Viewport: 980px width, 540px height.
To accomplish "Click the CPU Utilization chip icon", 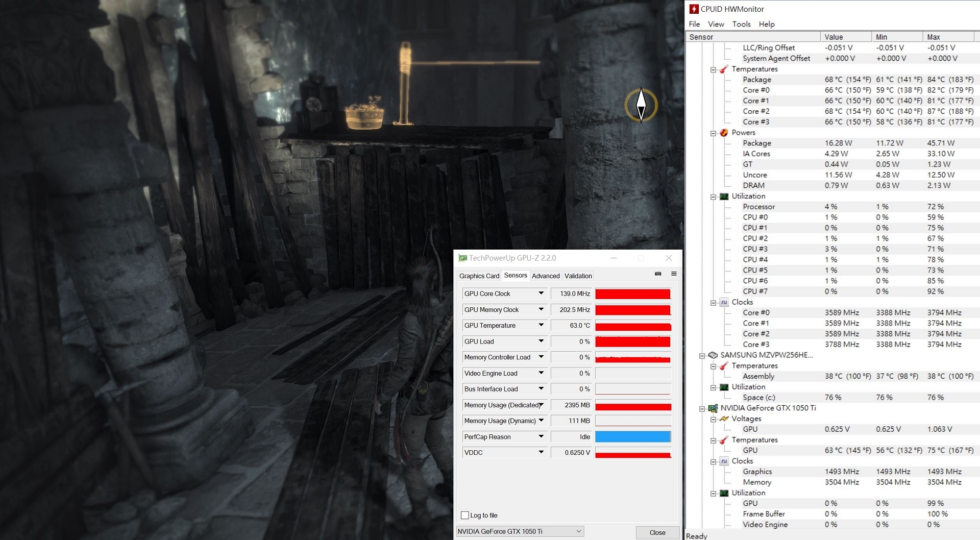I will pos(724,197).
